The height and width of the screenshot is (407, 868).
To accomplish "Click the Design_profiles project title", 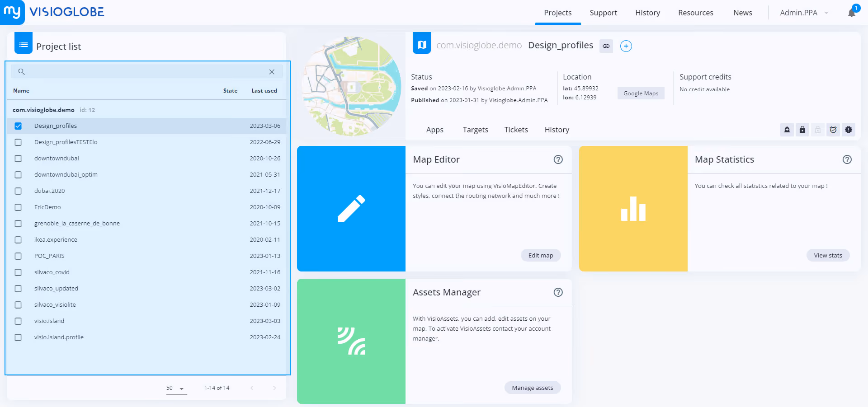I will [x=561, y=45].
